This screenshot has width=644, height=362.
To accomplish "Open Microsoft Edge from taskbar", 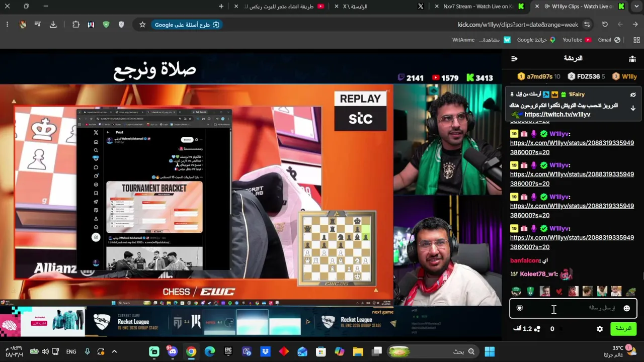I will click(x=210, y=352).
